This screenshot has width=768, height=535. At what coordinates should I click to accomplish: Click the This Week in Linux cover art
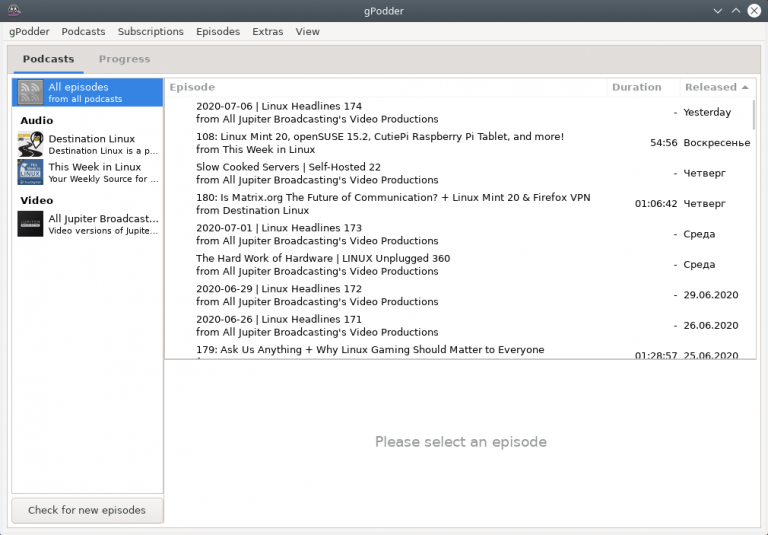[30, 172]
